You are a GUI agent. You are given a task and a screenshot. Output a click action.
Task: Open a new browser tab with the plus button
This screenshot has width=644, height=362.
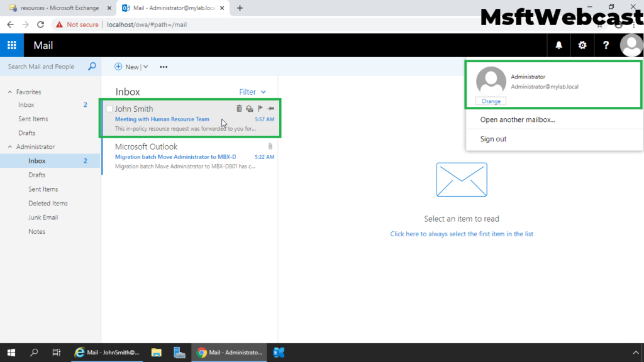[x=240, y=8]
